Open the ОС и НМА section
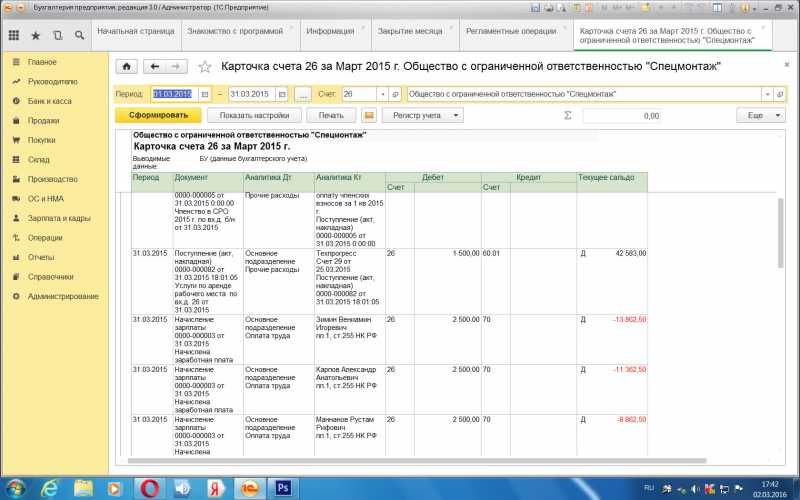The height and width of the screenshot is (500, 800). pos(45,198)
